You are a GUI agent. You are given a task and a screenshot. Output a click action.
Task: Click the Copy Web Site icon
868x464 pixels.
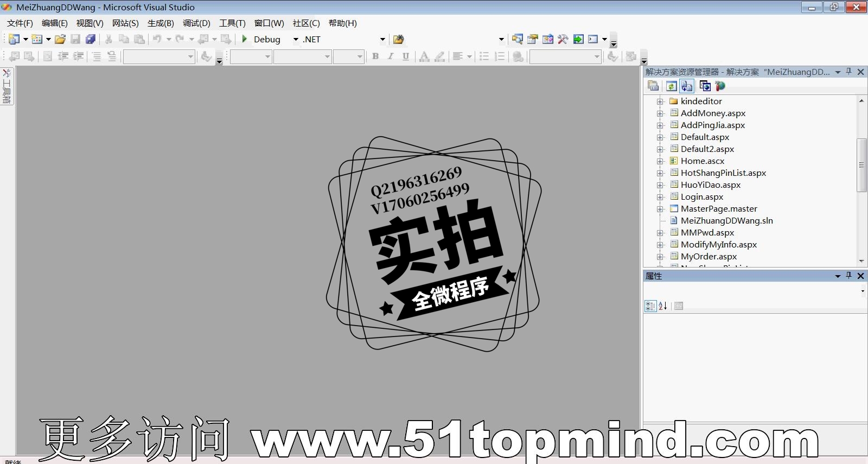705,86
